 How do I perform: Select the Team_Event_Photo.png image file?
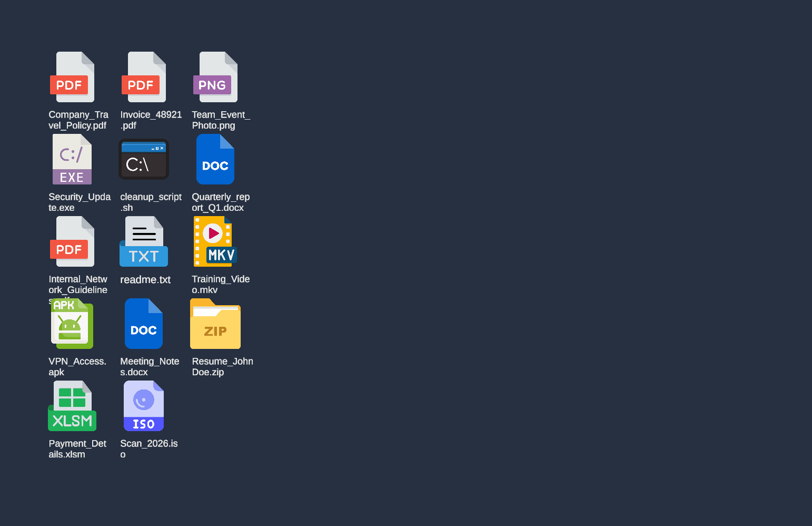pyautogui.click(x=215, y=77)
